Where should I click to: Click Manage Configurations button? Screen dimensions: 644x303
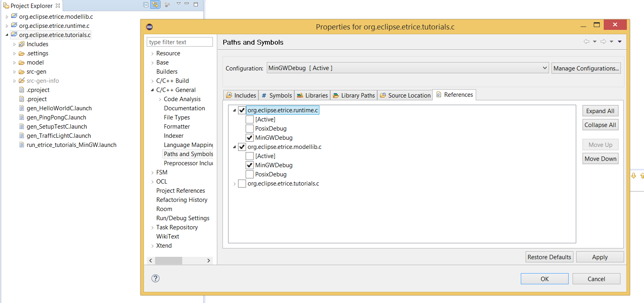tap(586, 68)
